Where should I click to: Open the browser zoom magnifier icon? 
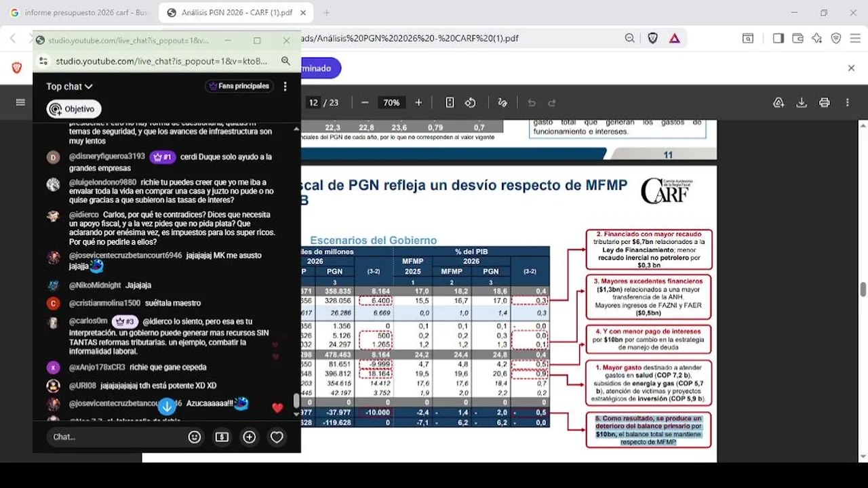[630, 39]
